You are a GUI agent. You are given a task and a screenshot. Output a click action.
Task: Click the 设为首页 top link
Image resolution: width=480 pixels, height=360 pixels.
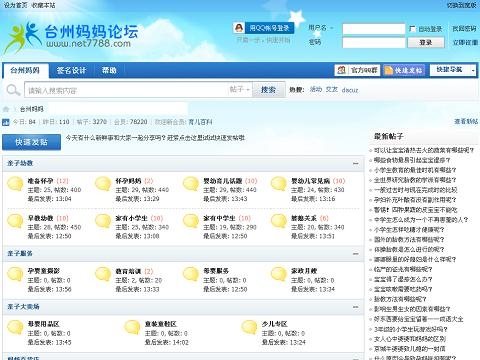(15, 5)
